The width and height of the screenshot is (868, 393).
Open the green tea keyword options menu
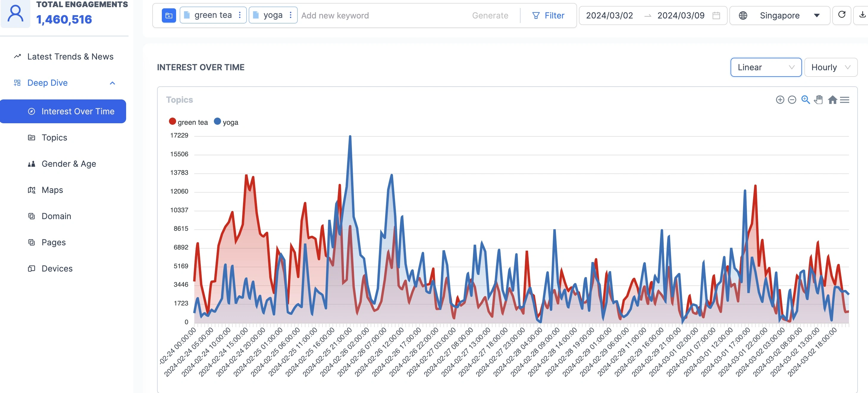click(239, 15)
